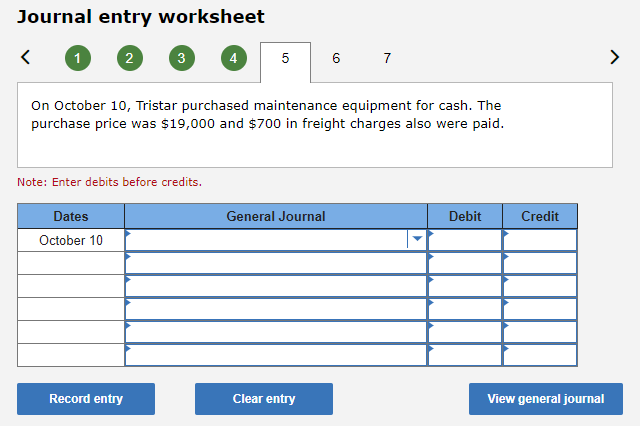This screenshot has width=640, height=426.
Task: Click fourth row Debit cell
Action: [465, 309]
